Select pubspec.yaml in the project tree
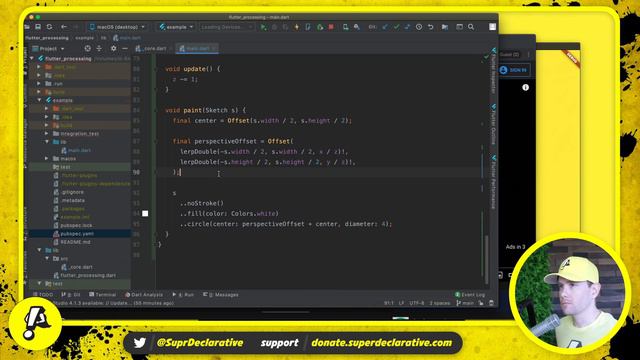This screenshot has width=640, height=360. [73, 233]
